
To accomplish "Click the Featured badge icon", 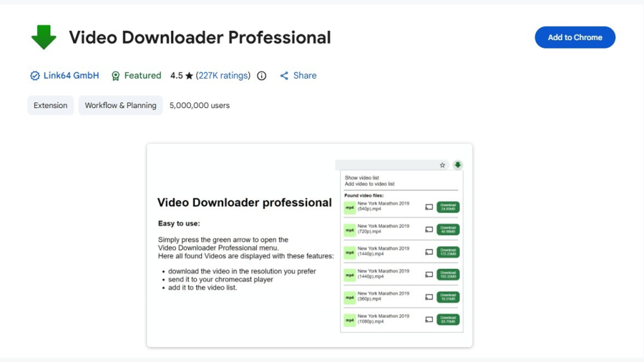I will click(116, 76).
